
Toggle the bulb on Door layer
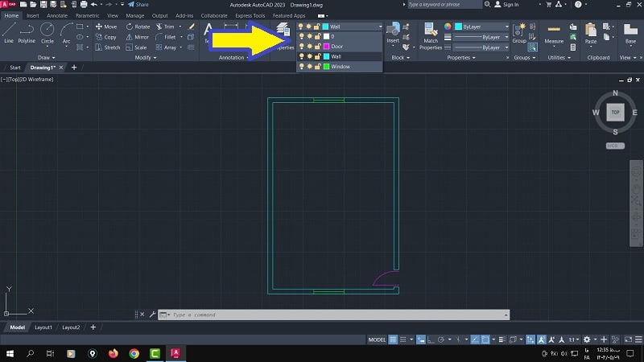click(301, 47)
